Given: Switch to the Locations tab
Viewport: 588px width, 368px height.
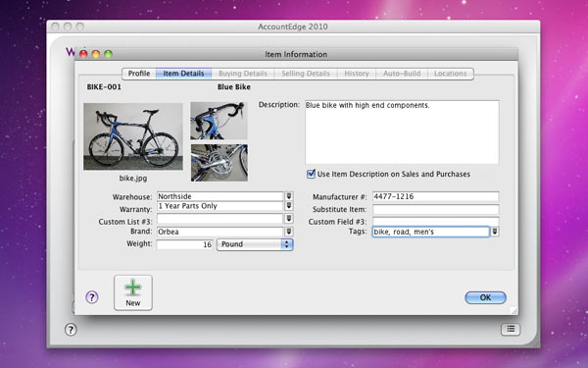Looking at the screenshot, I should 451,74.
